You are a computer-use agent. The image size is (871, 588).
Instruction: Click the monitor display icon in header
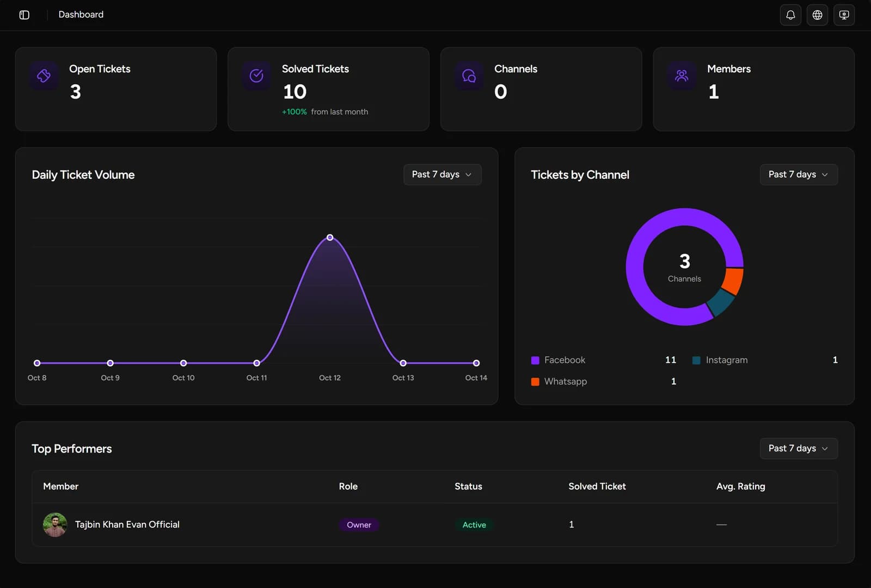tap(844, 15)
